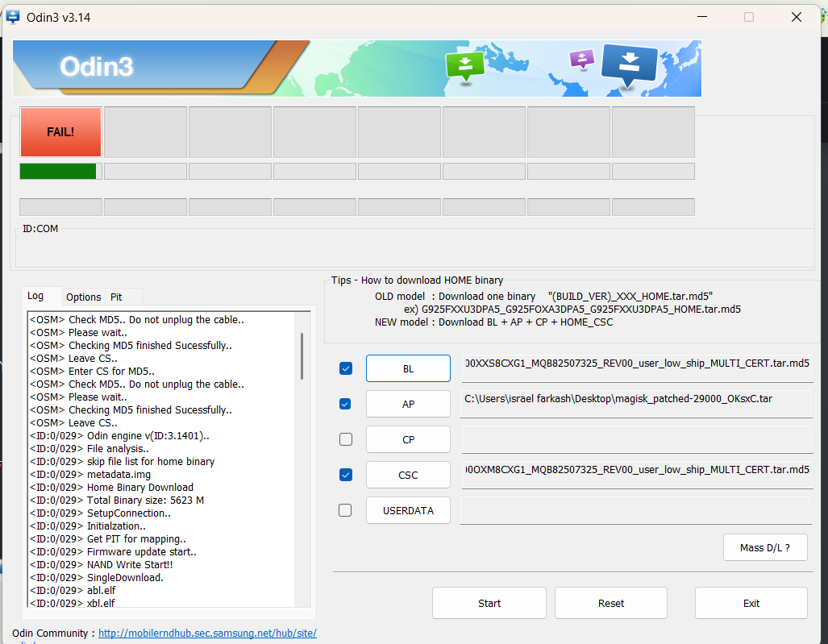828x644 pixels.
Task: Browse for a CSC file
Action: pos(408,475)
